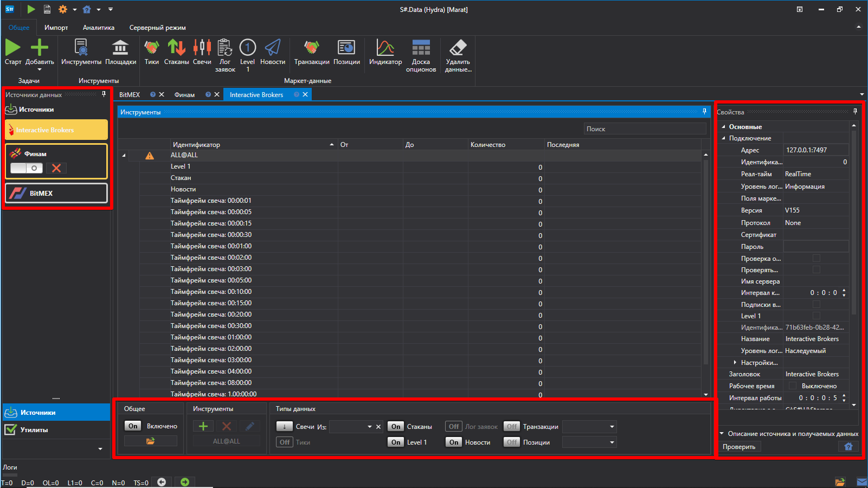Click the Поиск search field
868x488 pixels.
point(645,129)
